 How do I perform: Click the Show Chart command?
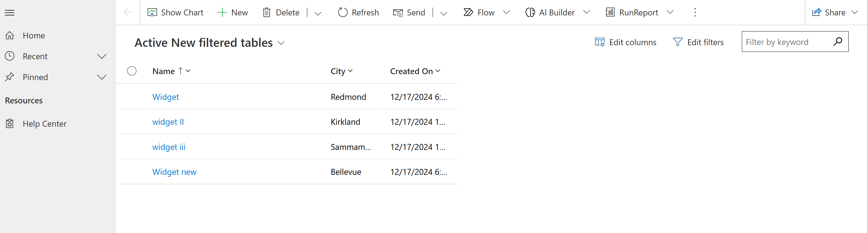[x=175, y=12]
